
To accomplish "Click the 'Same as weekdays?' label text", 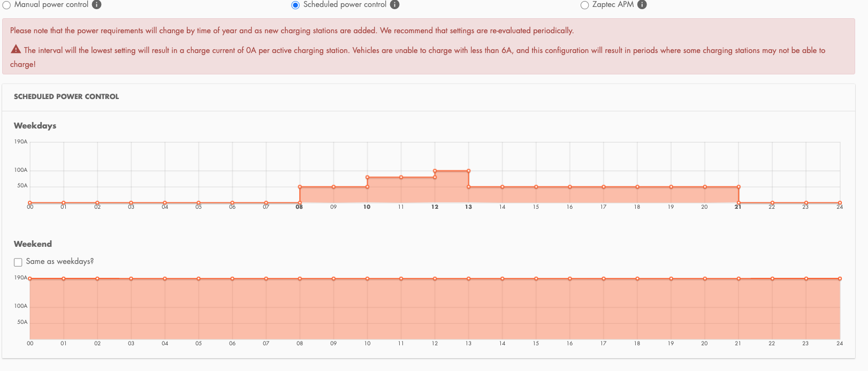I will 60,261.
